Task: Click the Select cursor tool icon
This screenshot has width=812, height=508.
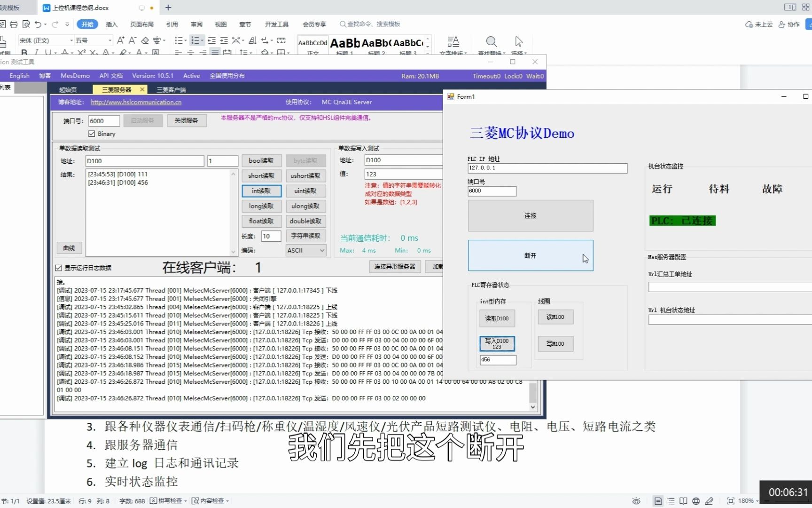Action: [x=518, y=41]
